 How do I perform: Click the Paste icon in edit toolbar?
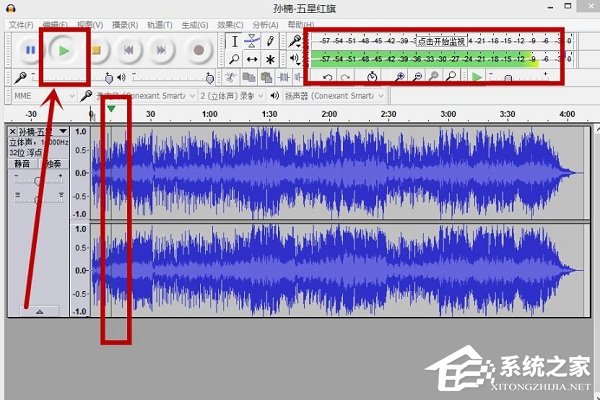coord(266,78)
